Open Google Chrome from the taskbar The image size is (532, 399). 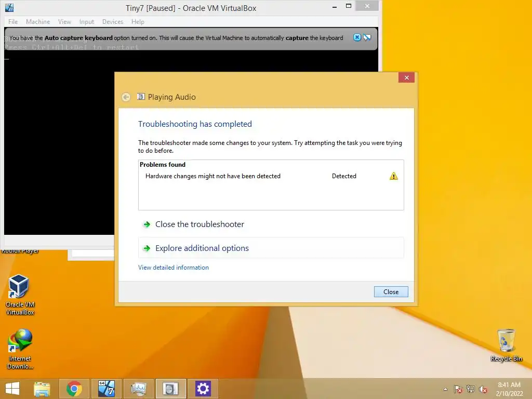coord(74,389)
